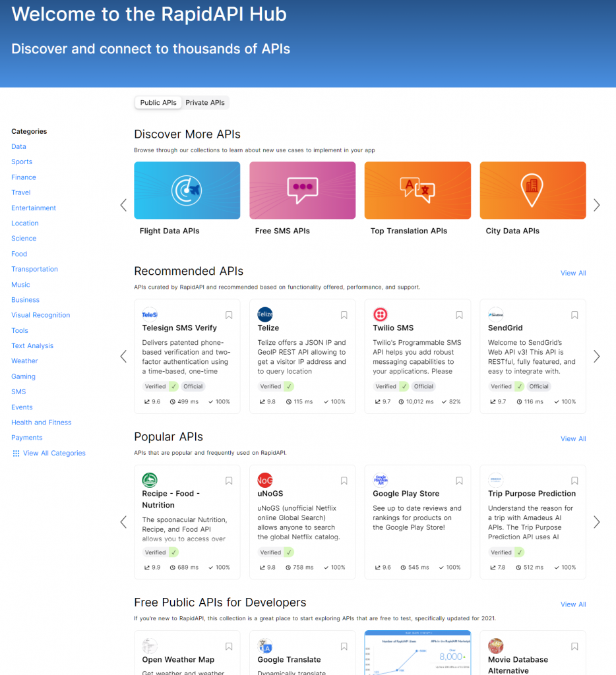The width and height of the screenshot is (616, 675).
Task: Open the Visual Recognition category
Action: [40, 315]
